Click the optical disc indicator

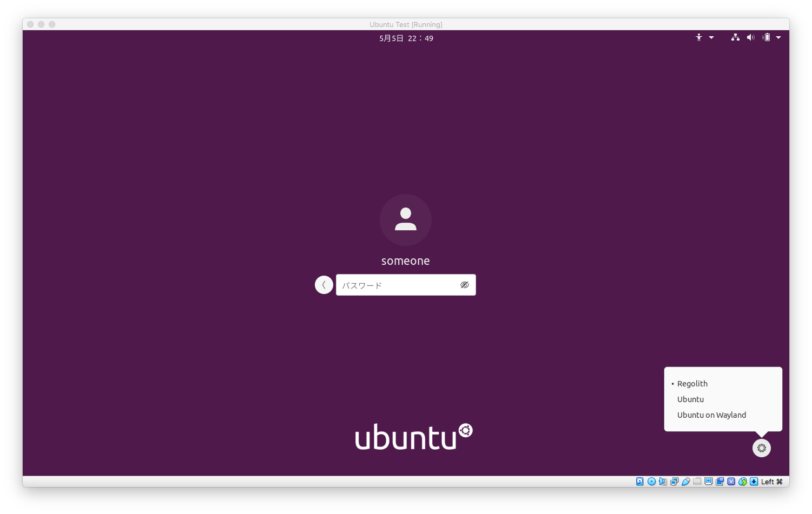(x=651, y=482)
